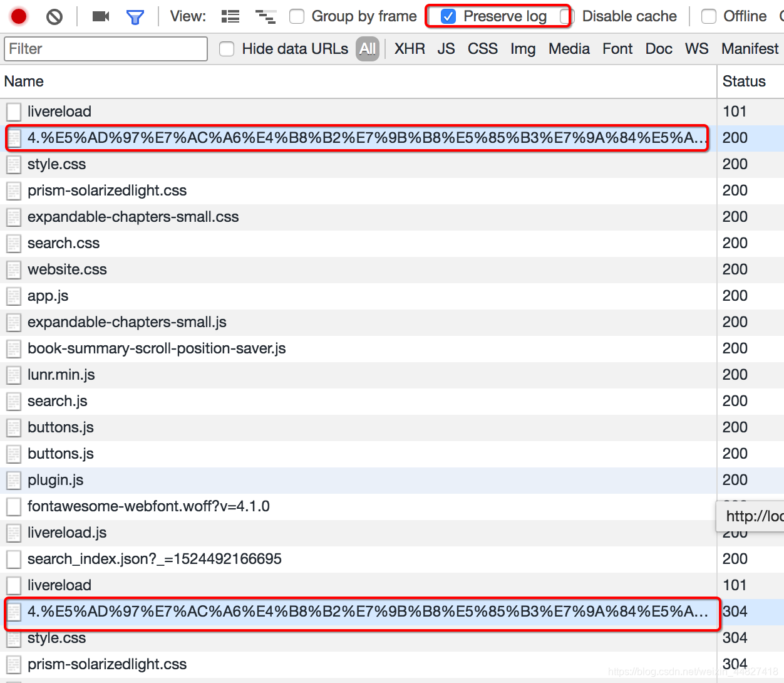Image resolution: width=784 pixels, height=683 pixels.
Task: Show overview waterfall view icon
Action: (266, 16)
